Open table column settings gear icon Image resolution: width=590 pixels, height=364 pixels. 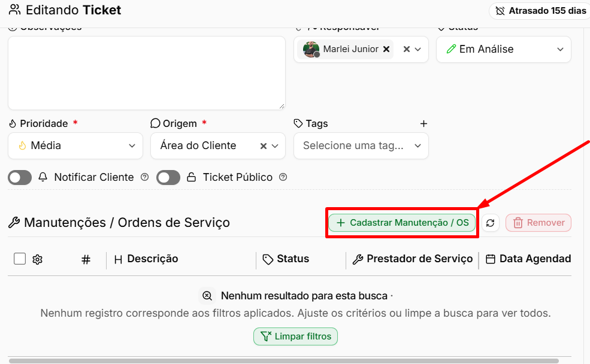(x=37, y=259)
